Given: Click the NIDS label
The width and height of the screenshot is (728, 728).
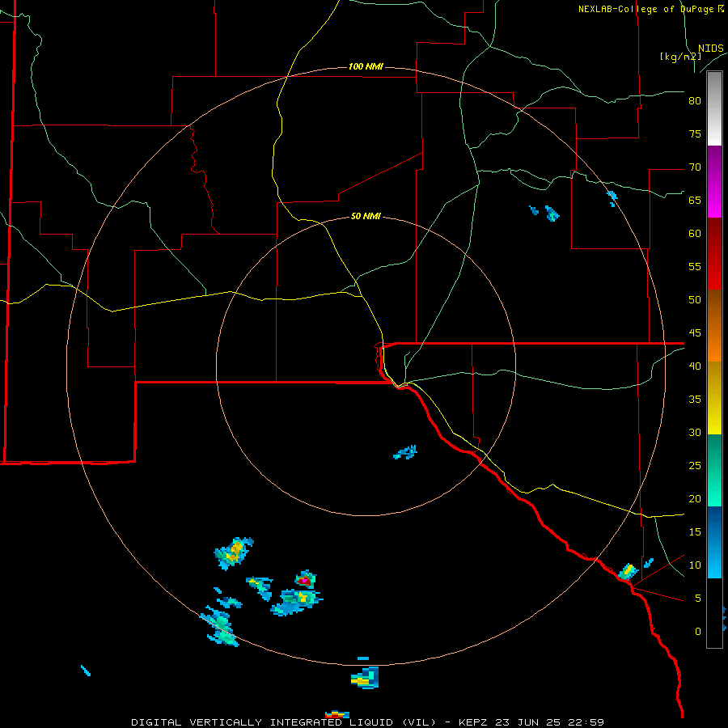Looking at the screenshot, I should pos(710,49).
